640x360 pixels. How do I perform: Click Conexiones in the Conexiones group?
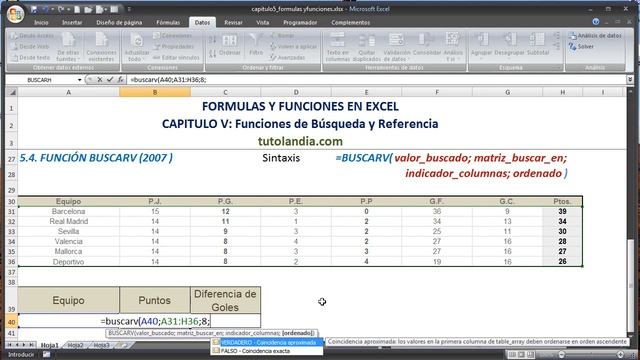172,36
